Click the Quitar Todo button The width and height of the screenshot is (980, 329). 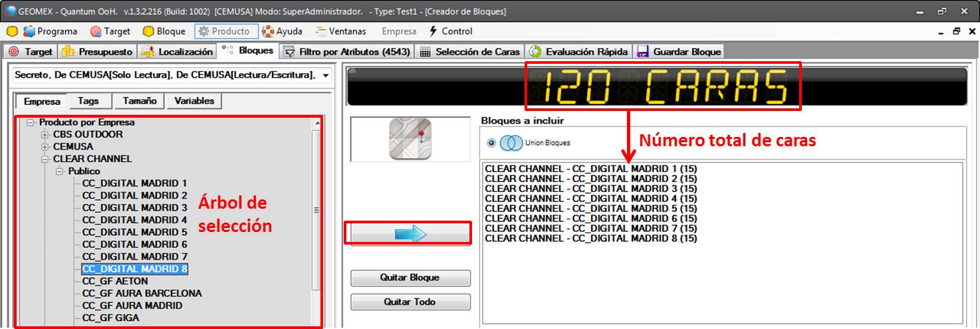(410, 302)
